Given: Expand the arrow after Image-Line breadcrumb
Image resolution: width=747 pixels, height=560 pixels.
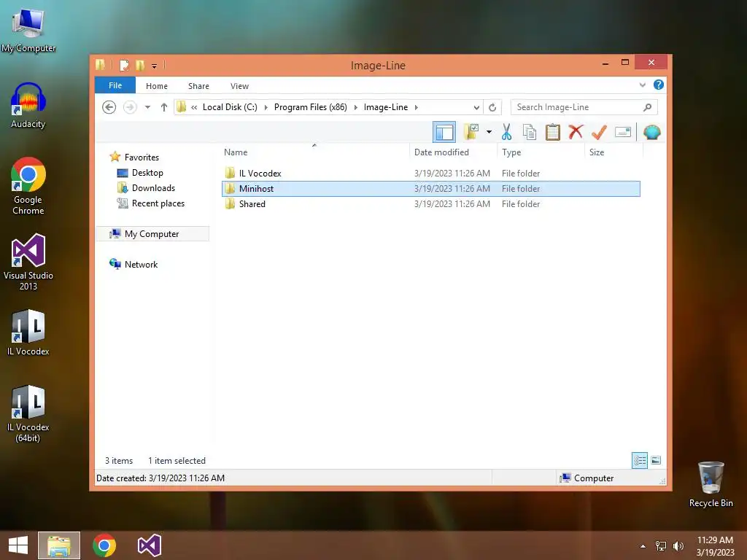Looking at the screenshot, I should pos(417,107).
